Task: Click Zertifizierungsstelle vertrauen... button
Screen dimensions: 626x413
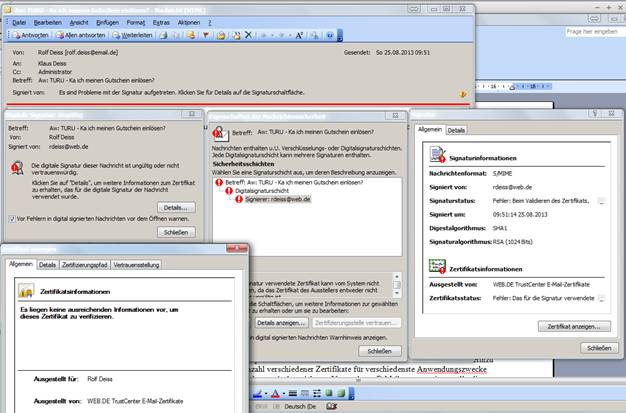Action: [356, 323]
